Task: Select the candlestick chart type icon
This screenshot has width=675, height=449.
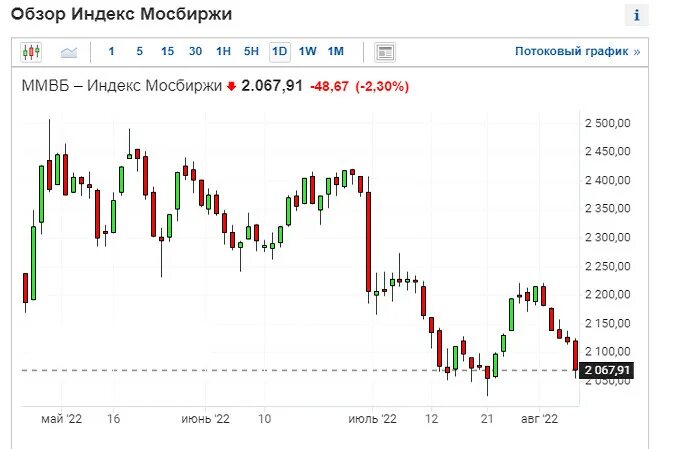Action: pyautogui.click(x=31, y=52)
